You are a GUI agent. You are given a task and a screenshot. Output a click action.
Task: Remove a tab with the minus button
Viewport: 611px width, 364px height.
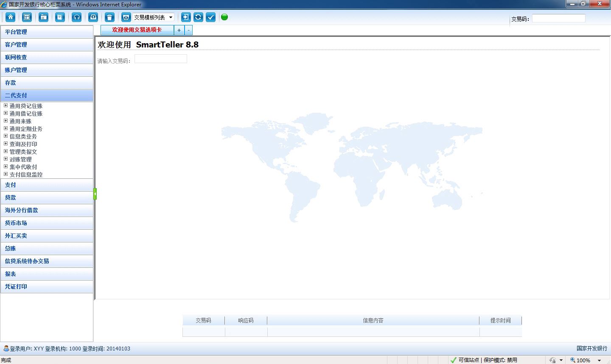pyautogui.click(x=189, y=30)
